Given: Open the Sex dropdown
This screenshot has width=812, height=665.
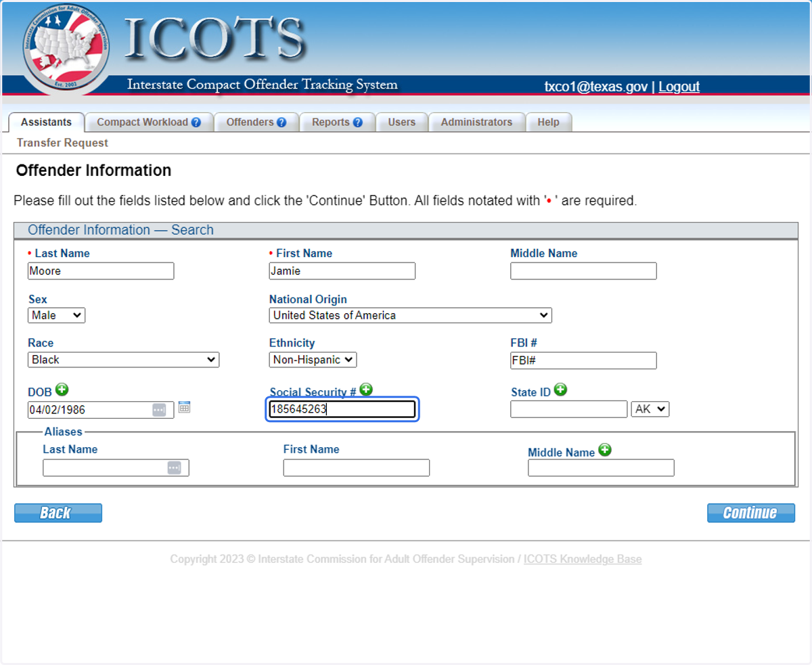Looking at the screenshot, I should [57, 315].
